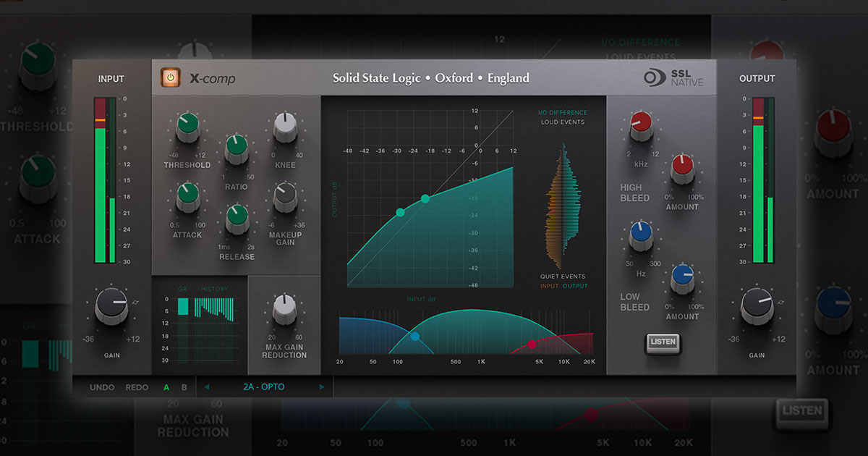Toggle the sidechain LISTEN button
Viewport: 868px width, 456px height.
[x=663, y=343]
